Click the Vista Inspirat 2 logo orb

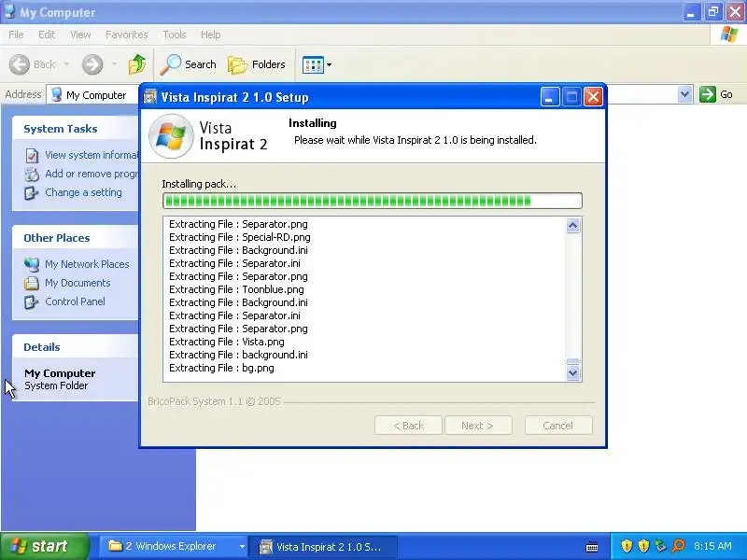click(x=172, y=136)
